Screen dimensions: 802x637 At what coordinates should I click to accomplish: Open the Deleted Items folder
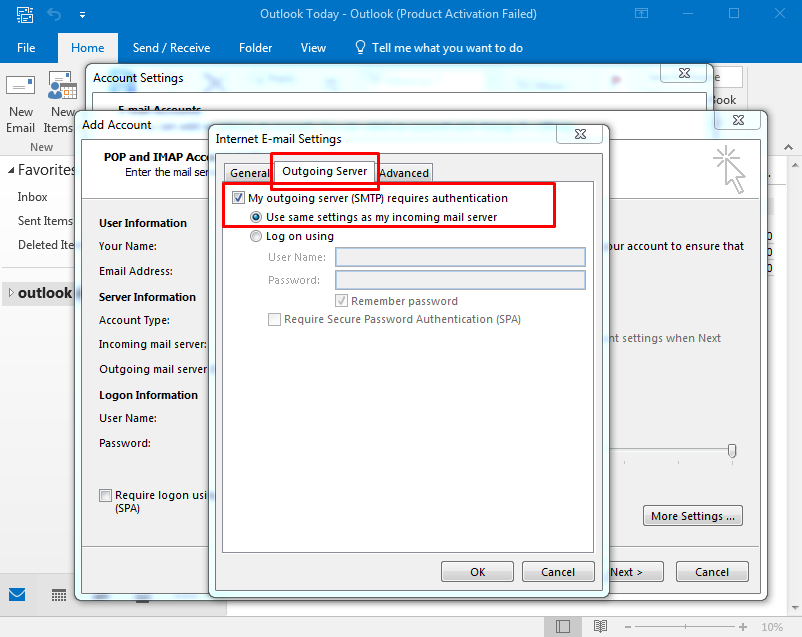pos(46,245)
